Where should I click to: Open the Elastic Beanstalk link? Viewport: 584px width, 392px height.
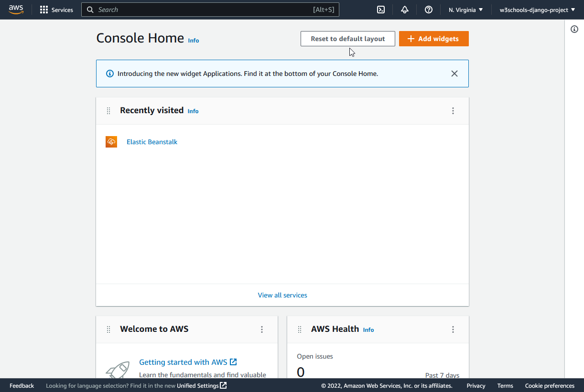pyautogui.click(x=152, y=142)
